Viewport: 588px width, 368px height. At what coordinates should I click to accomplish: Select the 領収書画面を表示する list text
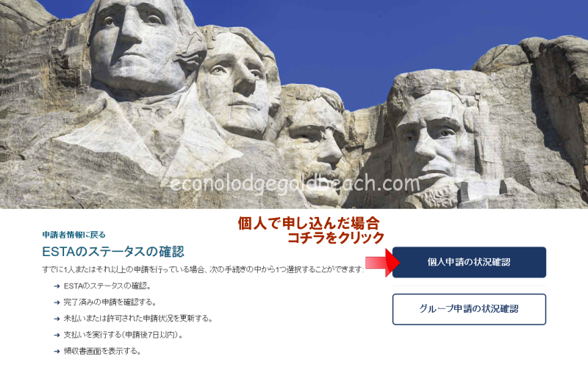102,351
